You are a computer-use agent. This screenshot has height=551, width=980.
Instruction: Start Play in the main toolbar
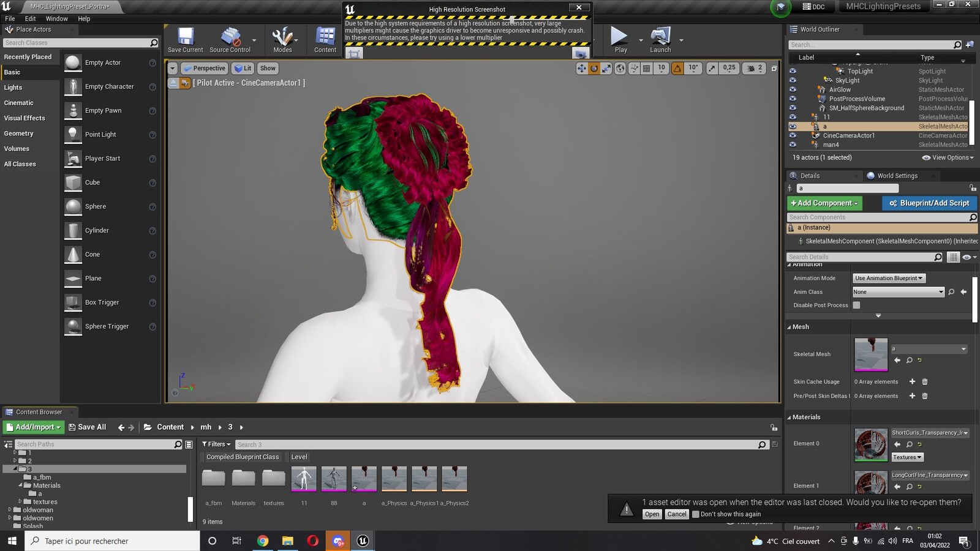(x=620, y=40)
